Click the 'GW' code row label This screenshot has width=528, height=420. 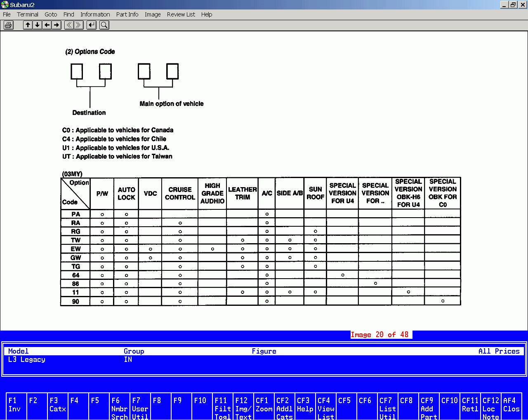(75, 258)
